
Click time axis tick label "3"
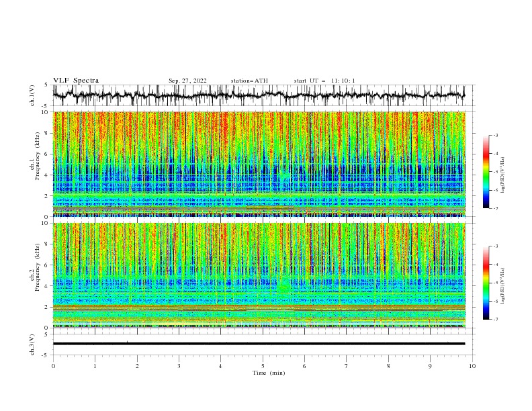point(179,366)
